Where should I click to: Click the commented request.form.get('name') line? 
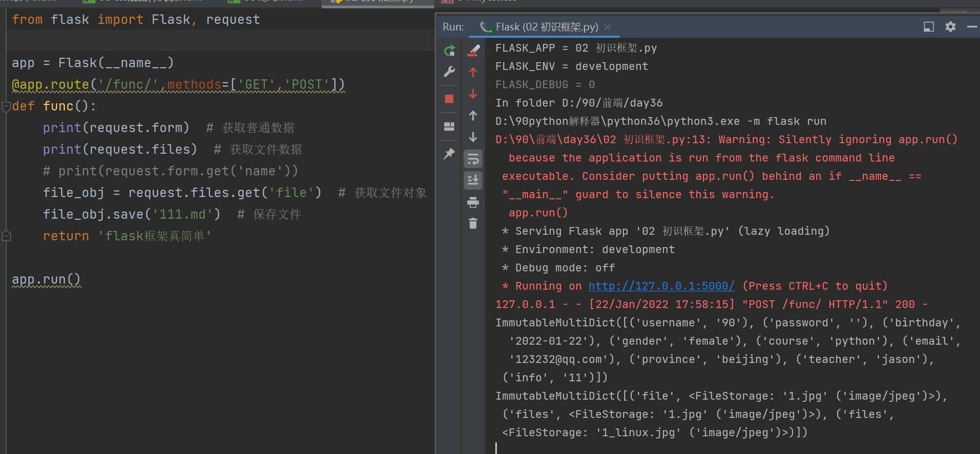click(170, 171)
